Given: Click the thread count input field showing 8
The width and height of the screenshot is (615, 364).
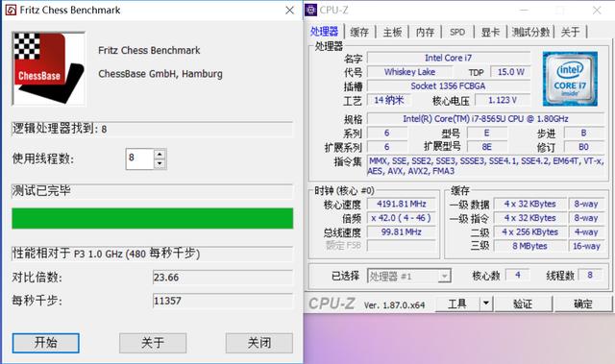Looking at the screenshot, I should click(139, 158).
